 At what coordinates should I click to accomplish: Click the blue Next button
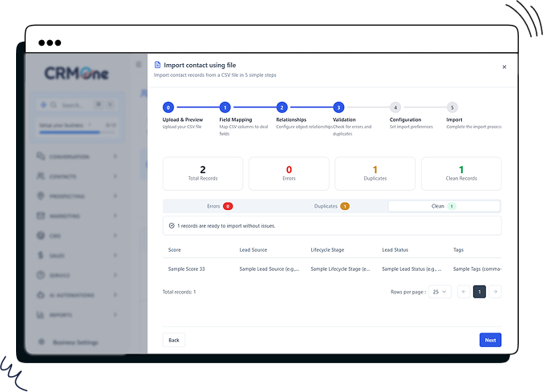coord(490,340)
